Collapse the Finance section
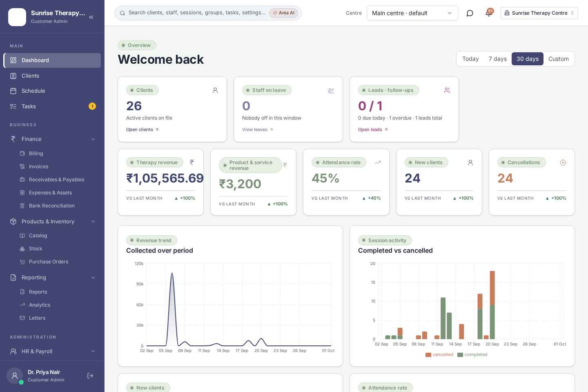 [93, 139]
